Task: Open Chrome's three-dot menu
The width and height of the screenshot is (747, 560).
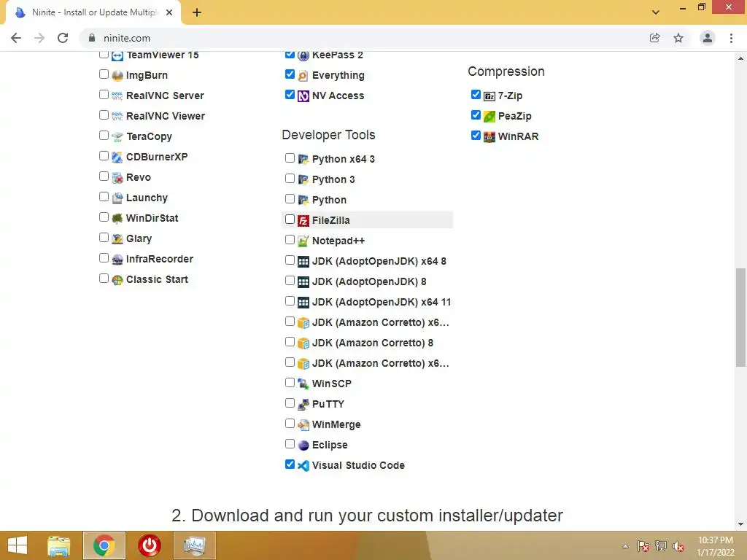Action: [x=731, y=38]
